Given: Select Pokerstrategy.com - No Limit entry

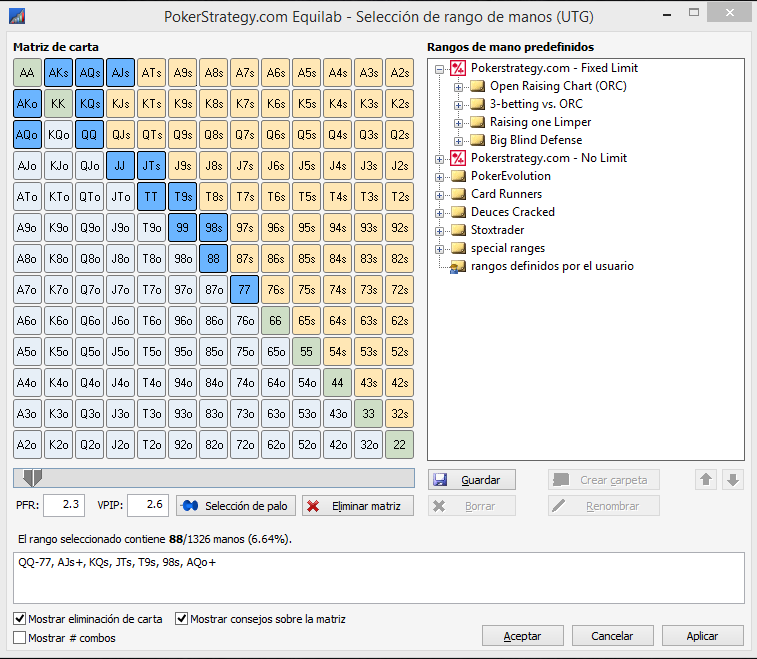Looking at the screenshot, I should [x=549, y=158].
